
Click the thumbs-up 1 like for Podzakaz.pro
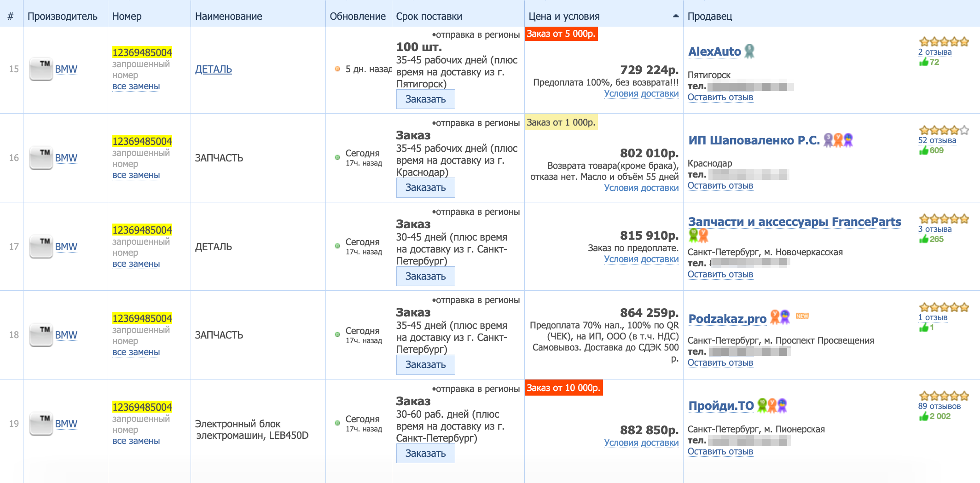[926, 328]
